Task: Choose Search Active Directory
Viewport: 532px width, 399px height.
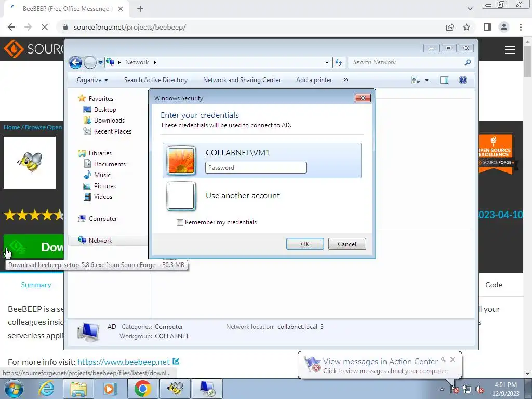Action: click(x=156, y=80)
